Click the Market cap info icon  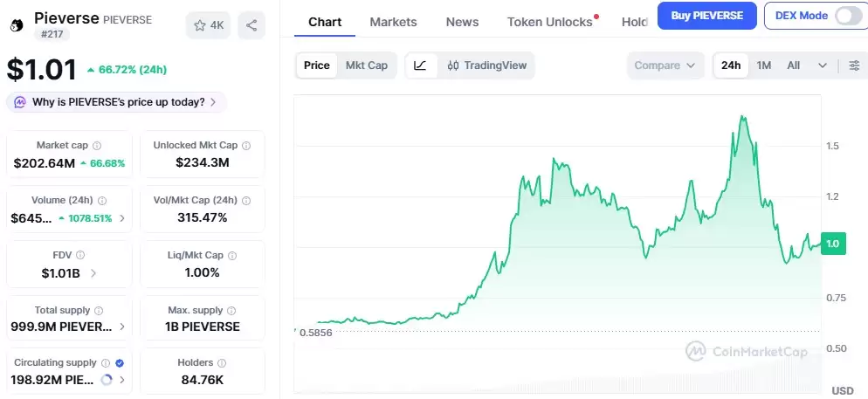click(x=97, y=146)
